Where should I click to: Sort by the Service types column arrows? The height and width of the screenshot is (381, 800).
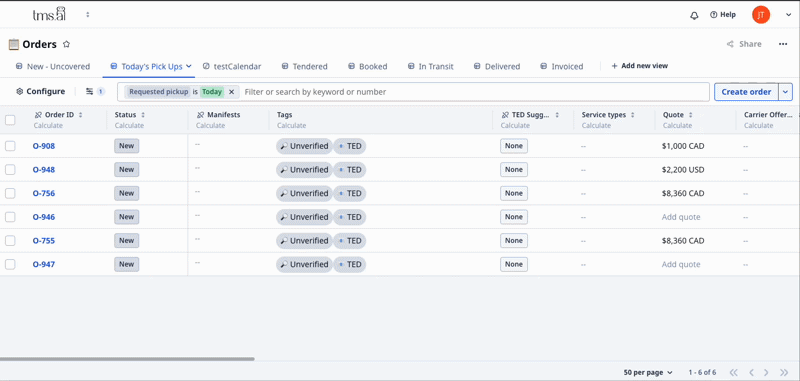pyautogui.click(x=632, y=115)
